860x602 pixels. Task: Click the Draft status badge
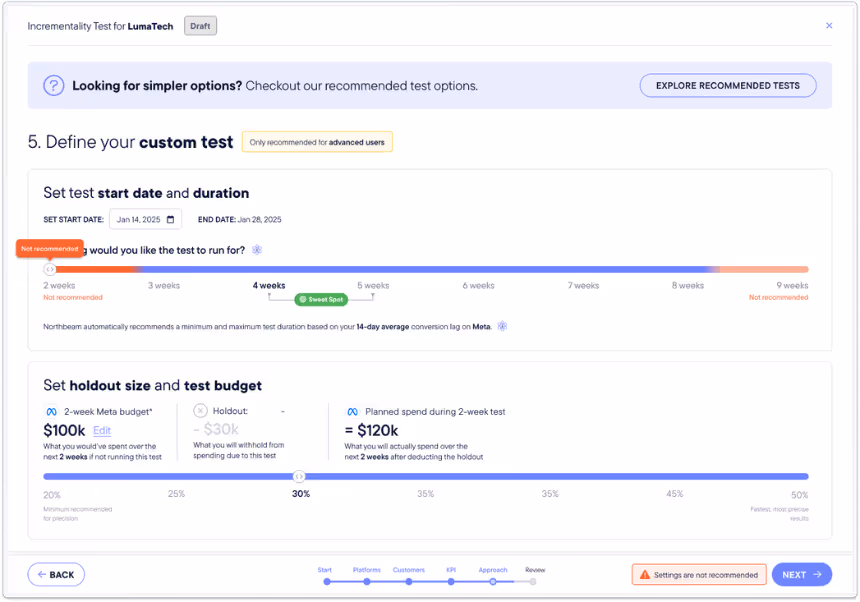click(200, 26)
